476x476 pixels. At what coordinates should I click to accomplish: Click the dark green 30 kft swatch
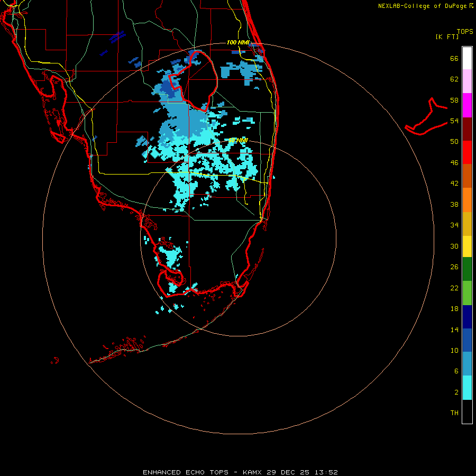click(467, 269)
